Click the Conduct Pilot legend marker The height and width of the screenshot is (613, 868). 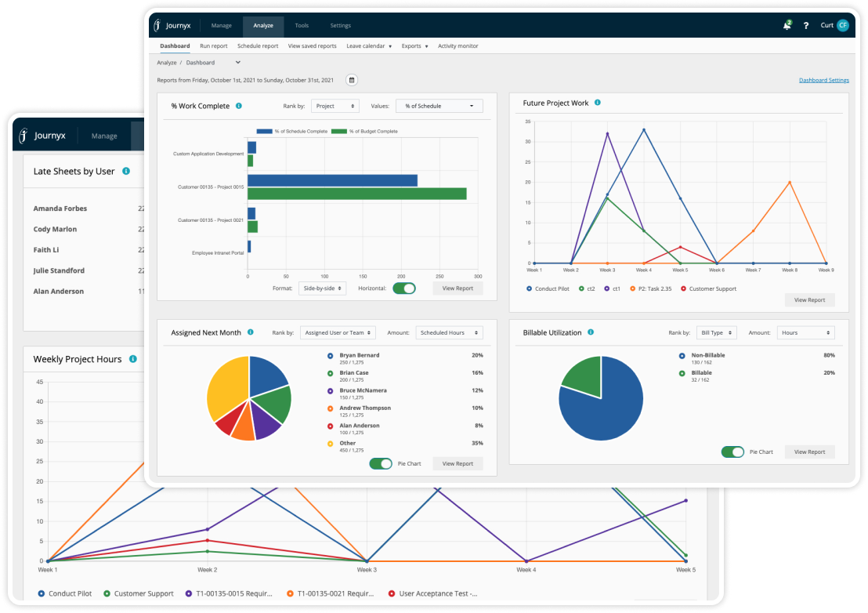point(530,288)
